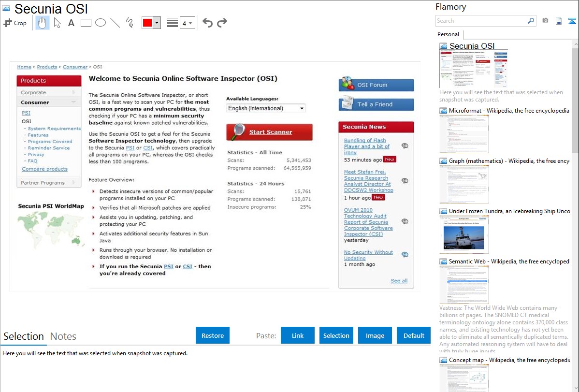The width and height of the screenshot is (579, 392).
Task: Click the Default paste button
Action: (414, 335)
